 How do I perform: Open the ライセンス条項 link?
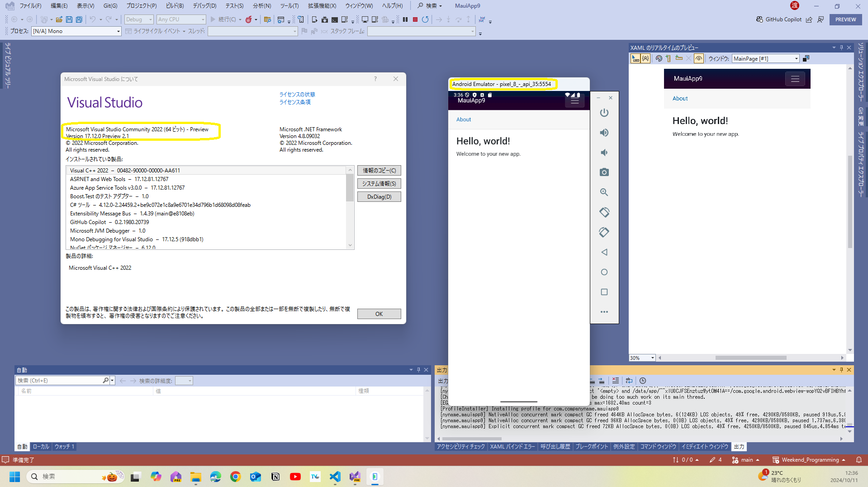(x=295, y=102)
